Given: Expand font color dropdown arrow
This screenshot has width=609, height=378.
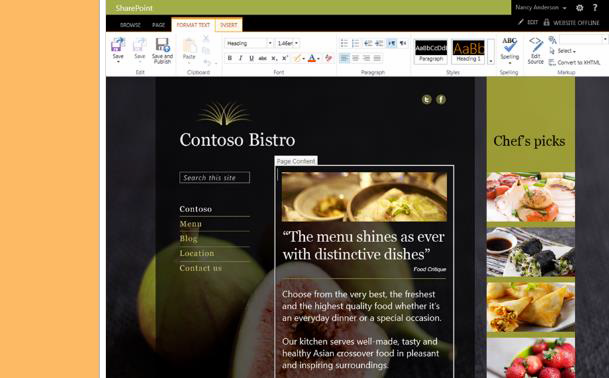Looking at the screenshot, I should click(318, 59).
